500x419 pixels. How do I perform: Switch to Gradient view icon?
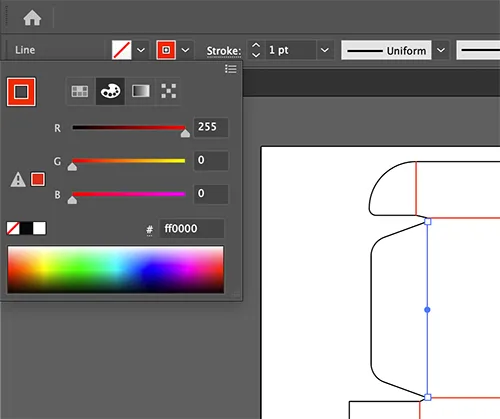(x=141, y=91)
